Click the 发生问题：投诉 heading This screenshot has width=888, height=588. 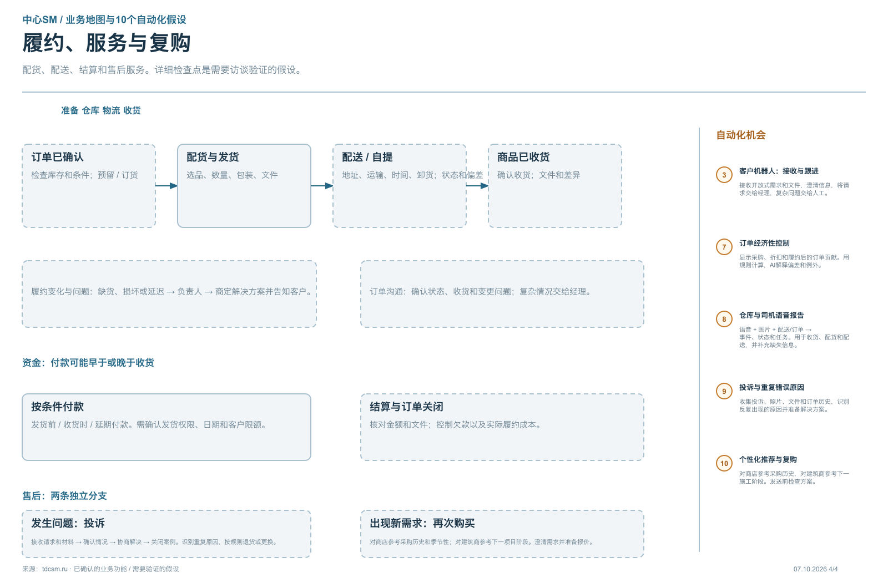tap(68, 523)
